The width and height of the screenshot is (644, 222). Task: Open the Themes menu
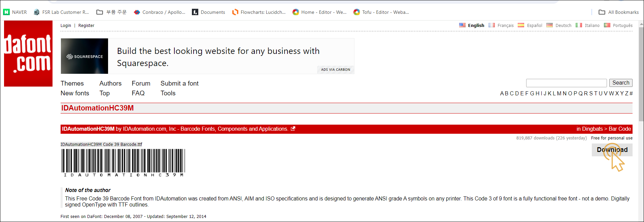(72, 83)
